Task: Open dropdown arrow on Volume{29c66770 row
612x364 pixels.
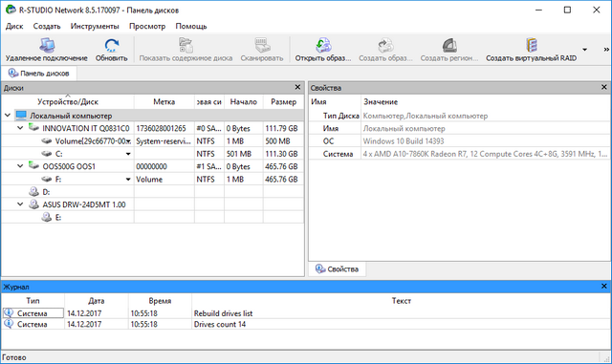Action: point(128,141)
